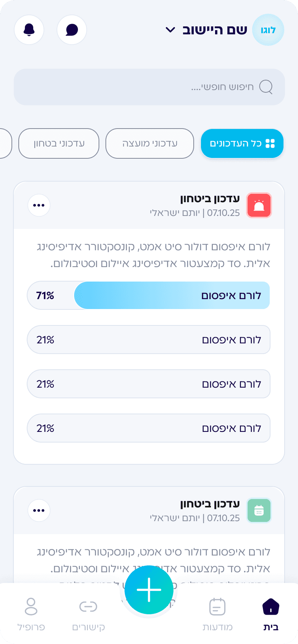Click the red siren security update icon
This screenshot has width=298, height=644.
click(259, 205)
